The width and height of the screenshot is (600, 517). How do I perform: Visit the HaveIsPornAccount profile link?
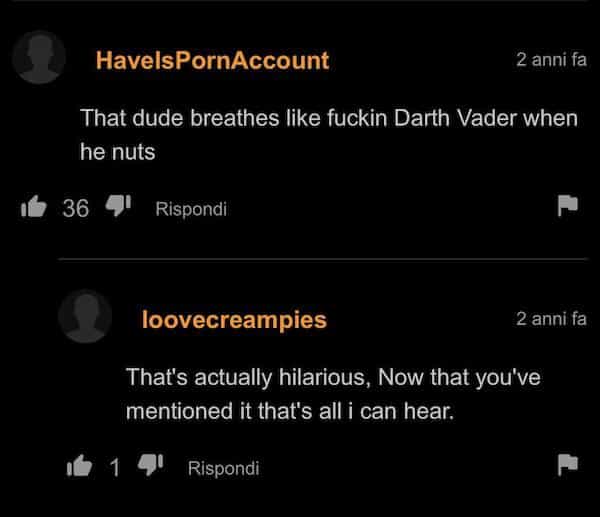click(x=212, y=60)
